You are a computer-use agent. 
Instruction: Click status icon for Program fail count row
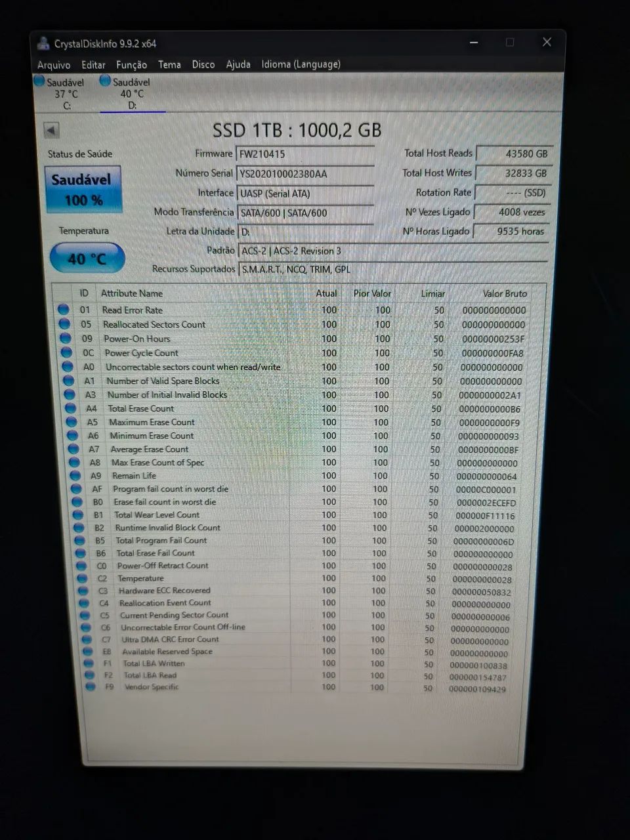pyautogui.click(x=76, y=489)
